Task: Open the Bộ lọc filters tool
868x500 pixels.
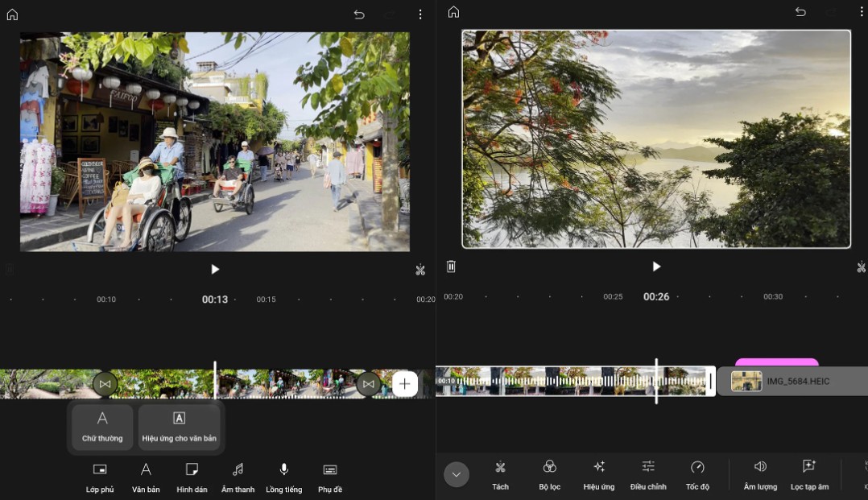Action: 550,474
